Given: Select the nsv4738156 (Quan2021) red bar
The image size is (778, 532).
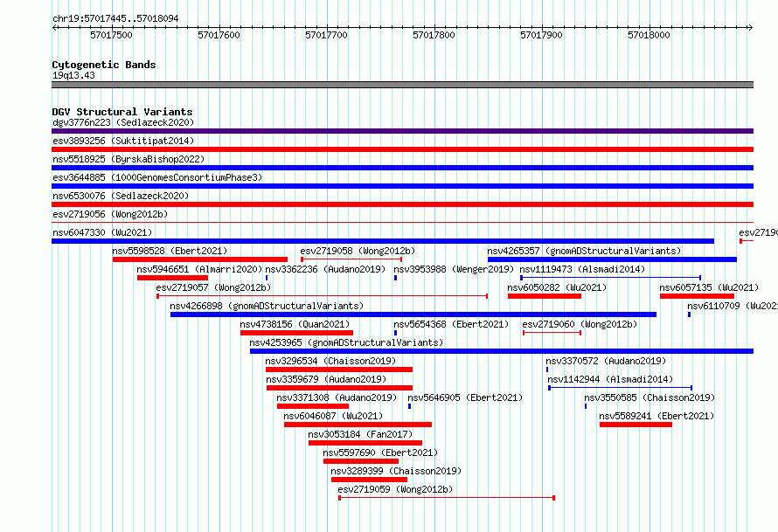Looking at the screenshot, I should tap(296, 333).
